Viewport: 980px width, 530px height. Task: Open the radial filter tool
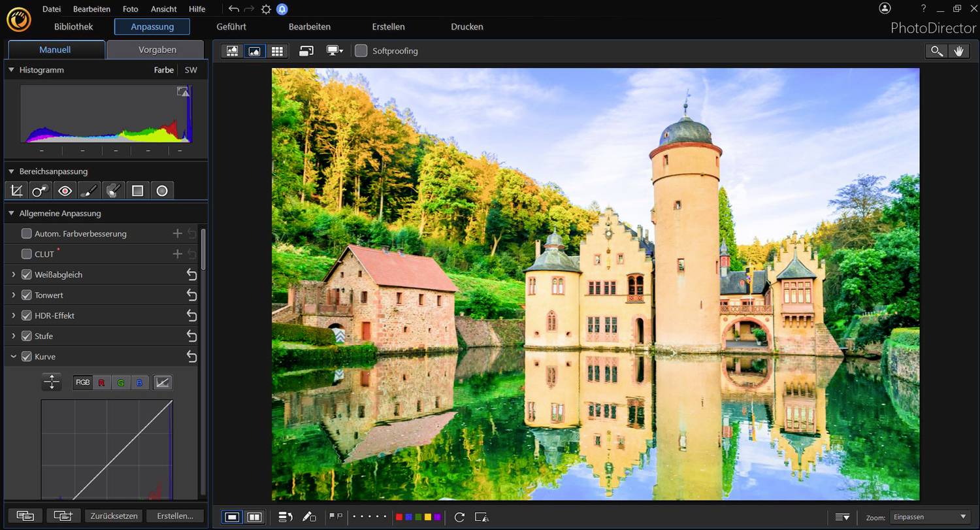162,190
